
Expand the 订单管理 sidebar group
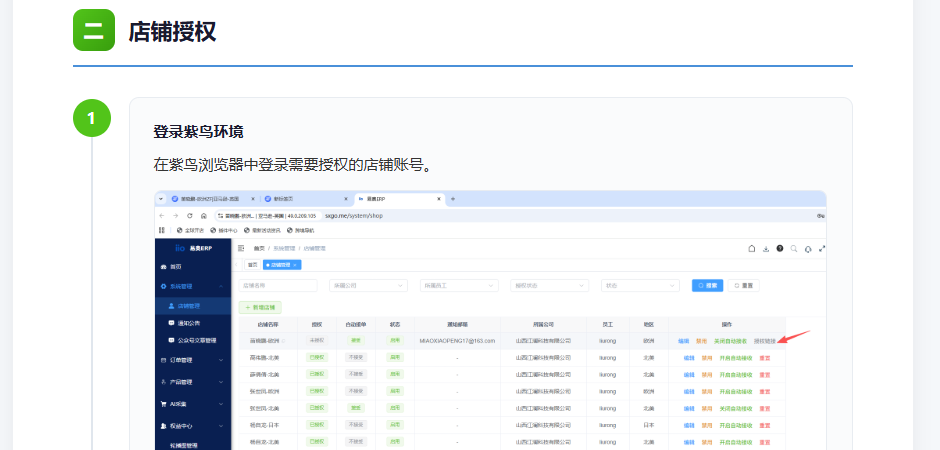coord(193,360)
